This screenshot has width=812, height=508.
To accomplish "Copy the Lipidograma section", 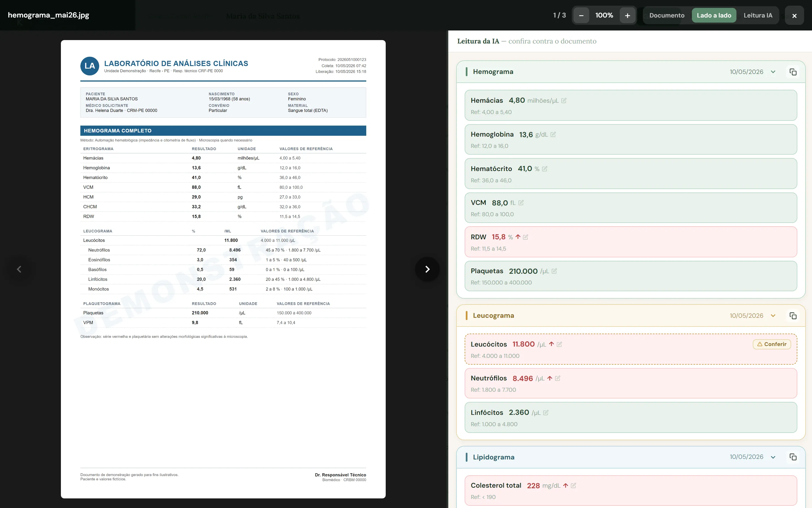I will [x=793, y=457].
